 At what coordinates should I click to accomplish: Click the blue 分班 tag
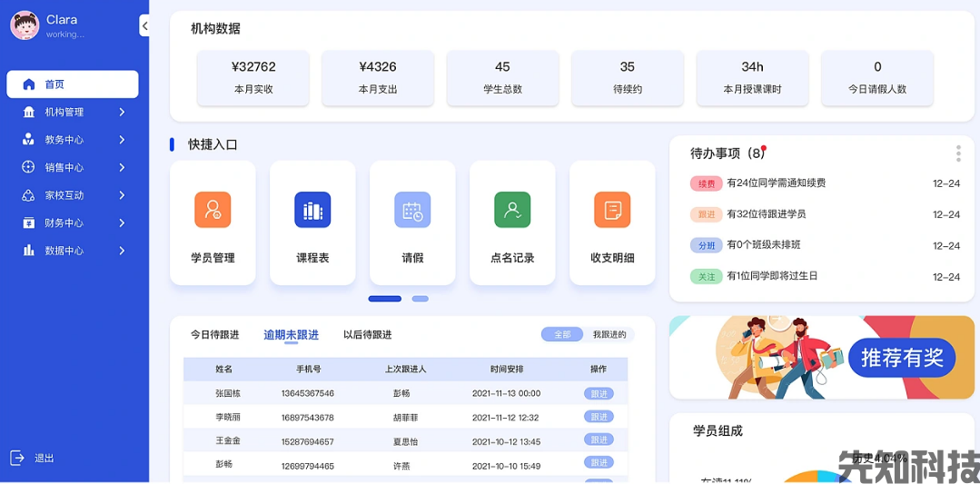click(707, 245)
